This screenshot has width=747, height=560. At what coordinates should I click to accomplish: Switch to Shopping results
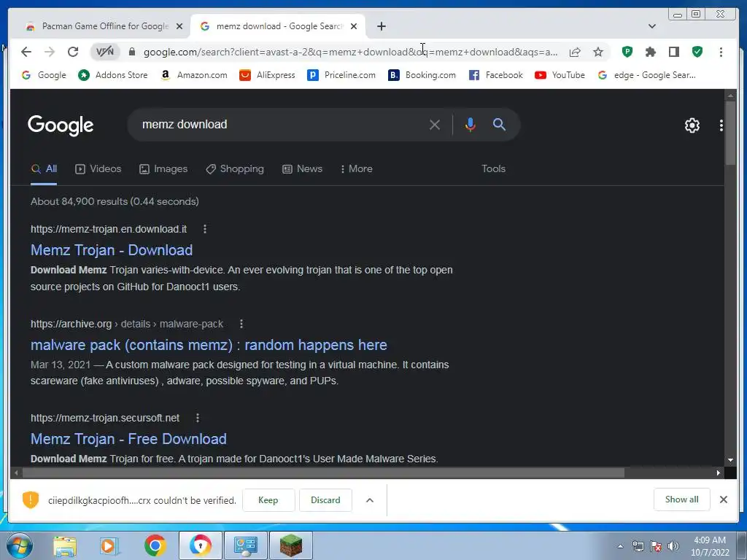click(x=235, y=168)
